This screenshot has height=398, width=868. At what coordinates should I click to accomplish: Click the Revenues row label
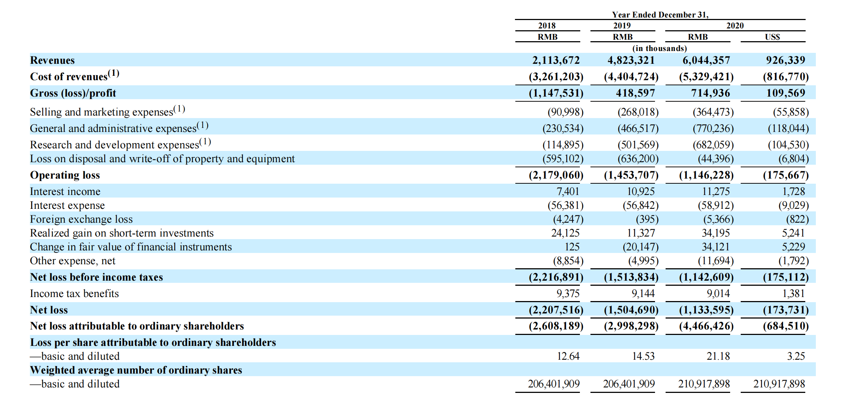click(x=52, y=60)
